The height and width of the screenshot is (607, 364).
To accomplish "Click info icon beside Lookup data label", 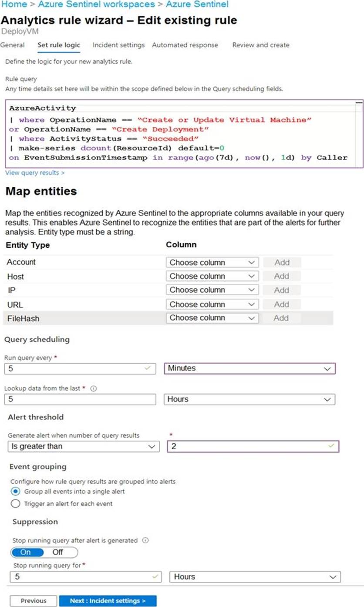I will click(x=93, y=388).
